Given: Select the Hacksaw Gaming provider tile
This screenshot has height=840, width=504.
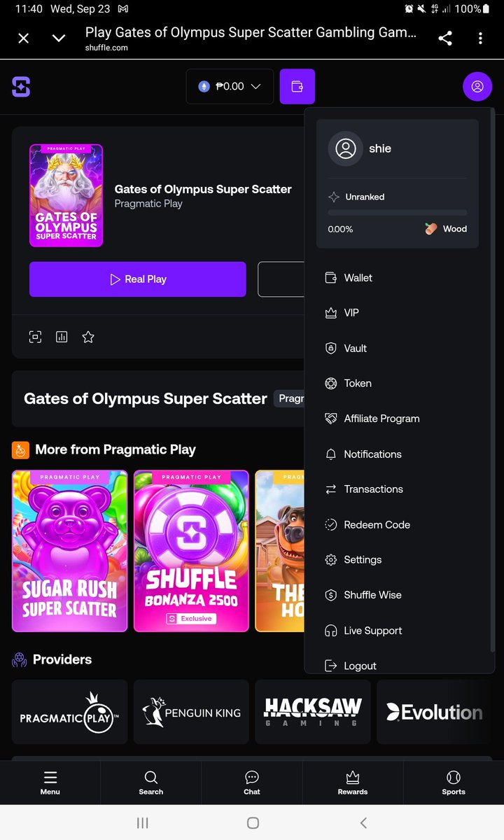Looking at the screenshot, I should pyautogui.click(x=313, y=712).
